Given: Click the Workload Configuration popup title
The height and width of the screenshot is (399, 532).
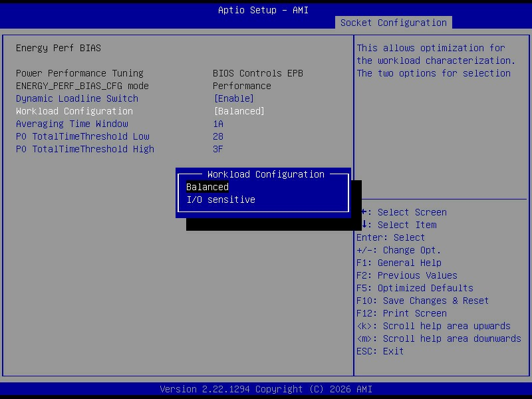Looking at the screenshot, I should coord(265,174).
